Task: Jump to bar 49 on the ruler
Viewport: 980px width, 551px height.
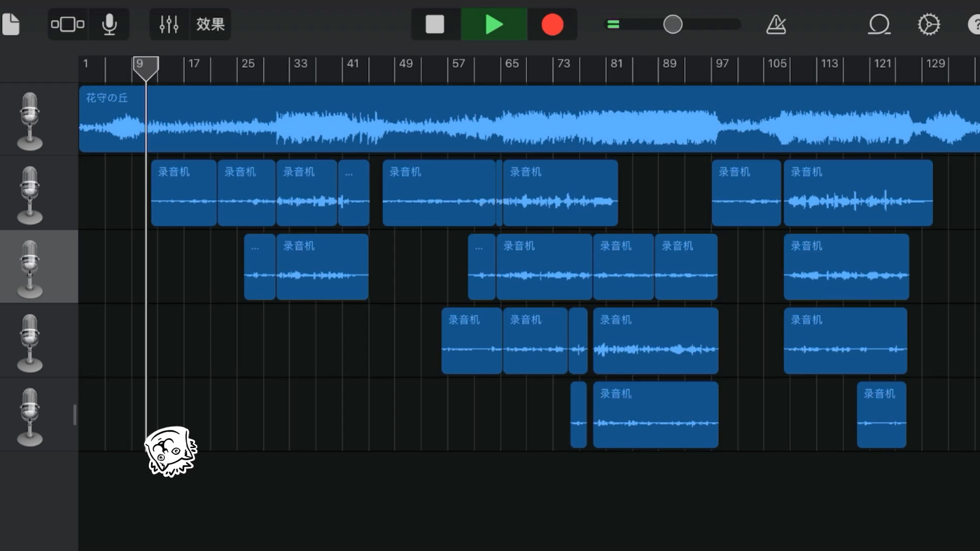Action: 406,64
